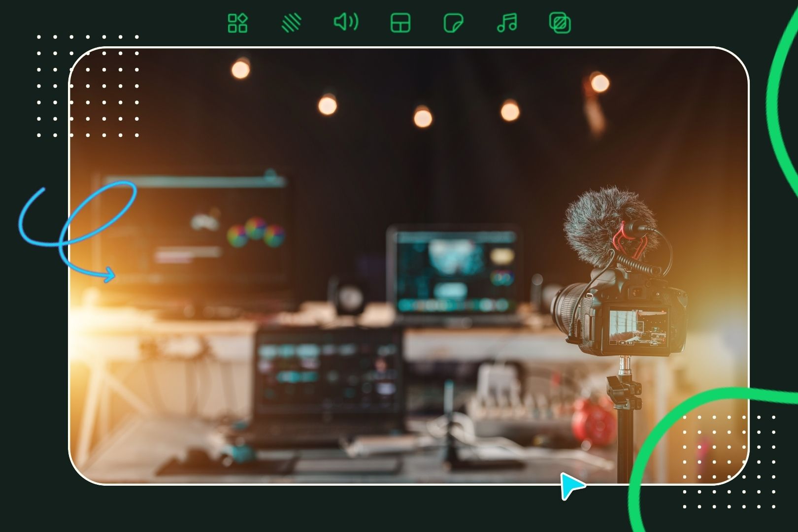Select the diagonal stripes transitions icon

pos(291,23)
